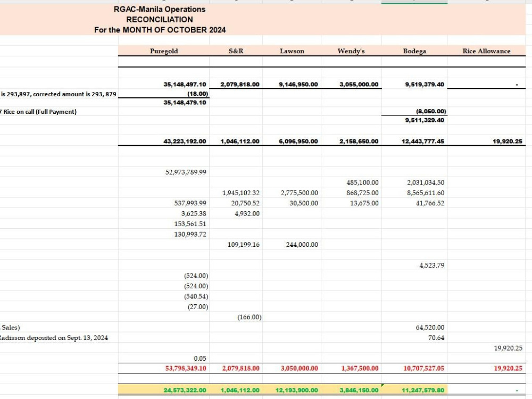Viewport: 532px width, 399px height.
Task: Click the S&R entry 20,750.52
Action: (x=244, y=203)
